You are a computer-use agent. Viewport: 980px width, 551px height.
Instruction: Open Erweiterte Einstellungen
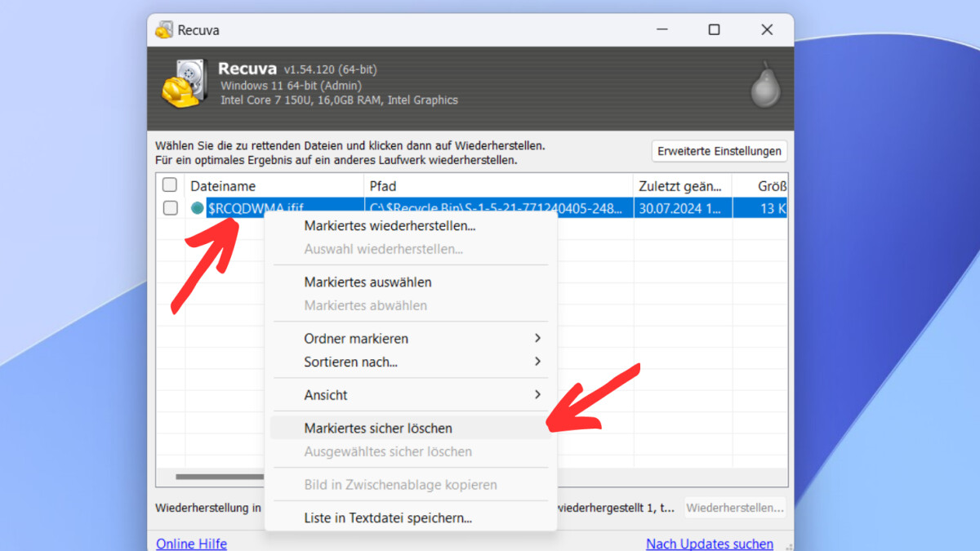(x=719, y=152)
